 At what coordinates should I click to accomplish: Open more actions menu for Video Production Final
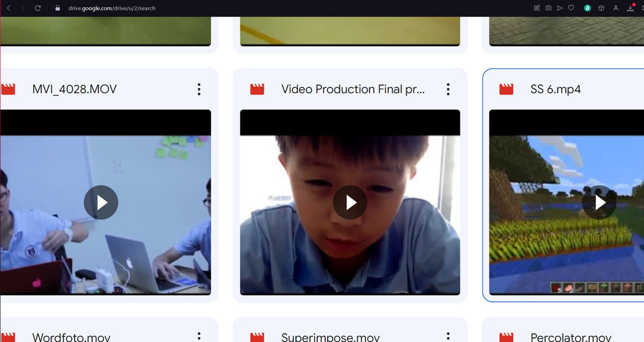click(x=448, y=90)
